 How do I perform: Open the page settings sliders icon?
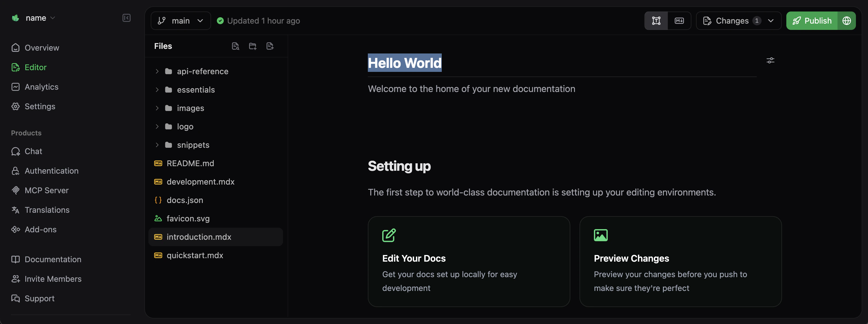click(x=771, y=60)
